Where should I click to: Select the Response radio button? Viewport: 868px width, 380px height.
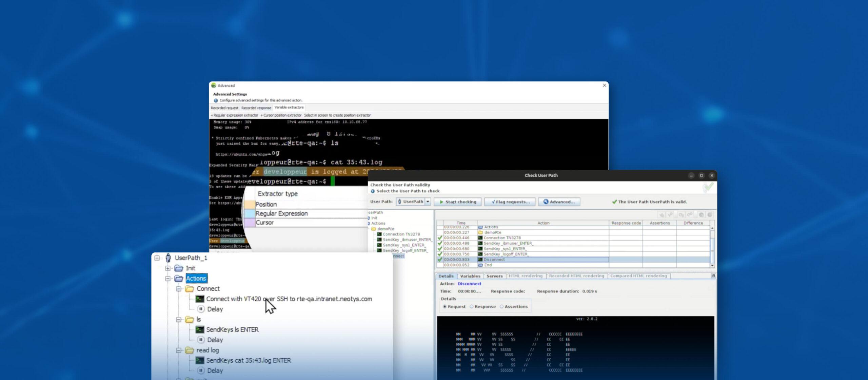click(x=471, y=307)
